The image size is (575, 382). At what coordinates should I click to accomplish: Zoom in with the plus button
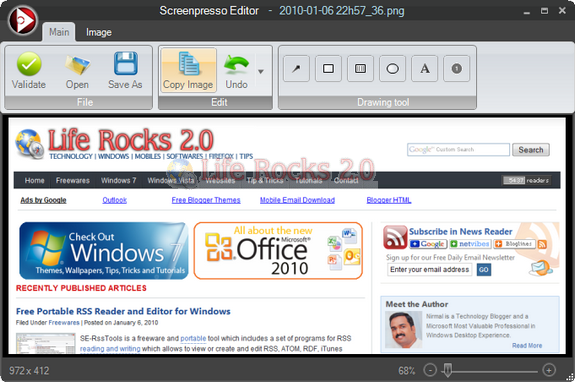[549, 370]
